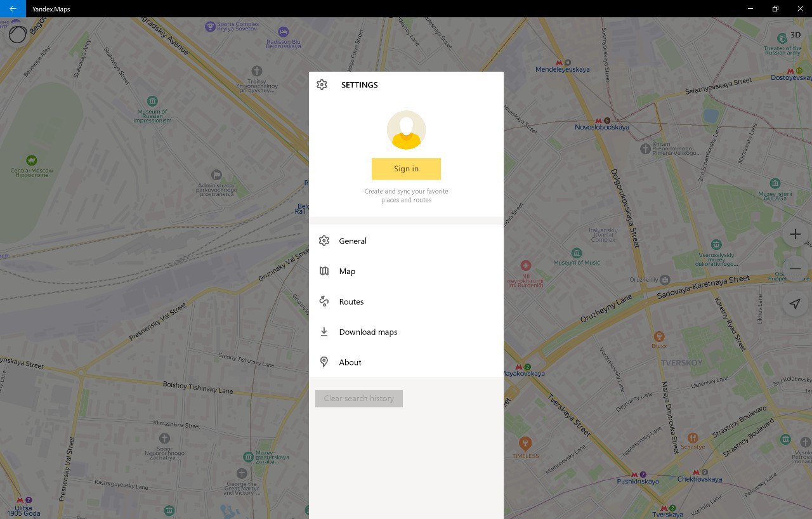Open the About section
This screenshot has height=519, width=812.
click(x=406, y=362)
